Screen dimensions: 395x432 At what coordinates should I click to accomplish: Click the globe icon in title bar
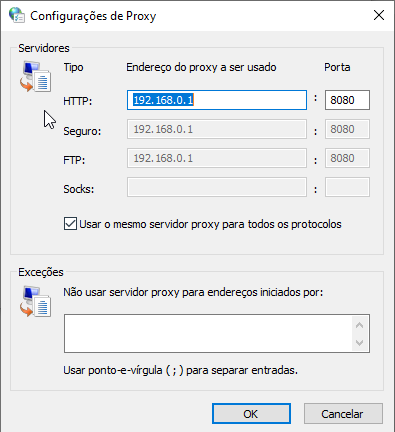tap(17, 15)
